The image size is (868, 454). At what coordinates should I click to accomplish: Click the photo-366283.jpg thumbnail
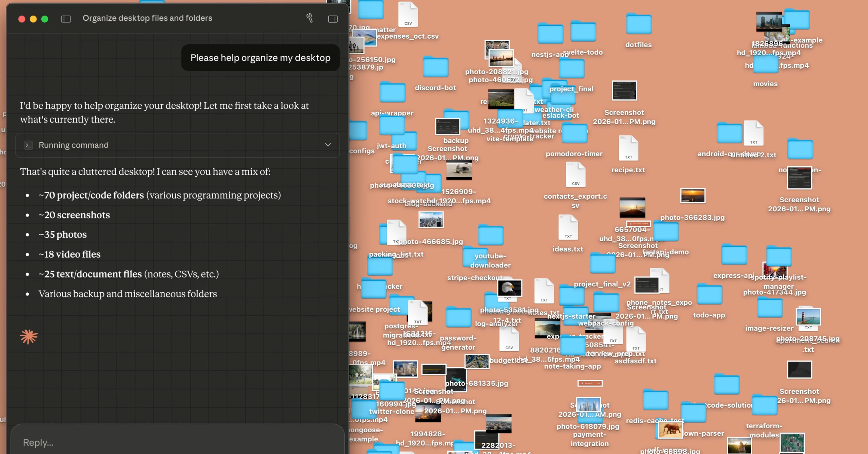[x=692, y=196]
